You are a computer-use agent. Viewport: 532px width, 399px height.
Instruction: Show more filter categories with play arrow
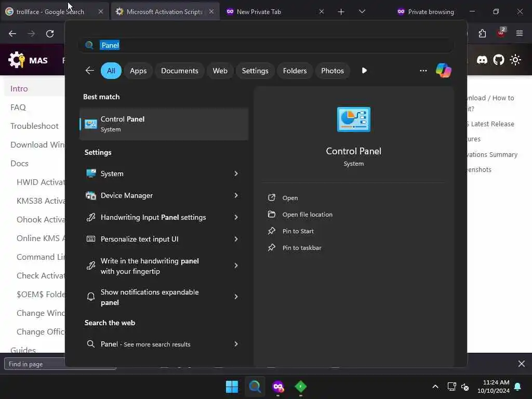pos(364,71)
